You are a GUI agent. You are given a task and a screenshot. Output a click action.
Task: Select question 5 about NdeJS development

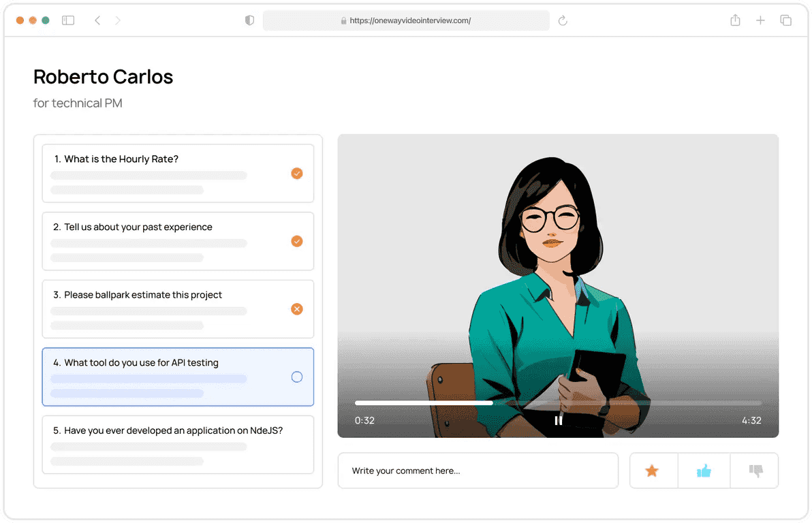(x=177, y=445)
